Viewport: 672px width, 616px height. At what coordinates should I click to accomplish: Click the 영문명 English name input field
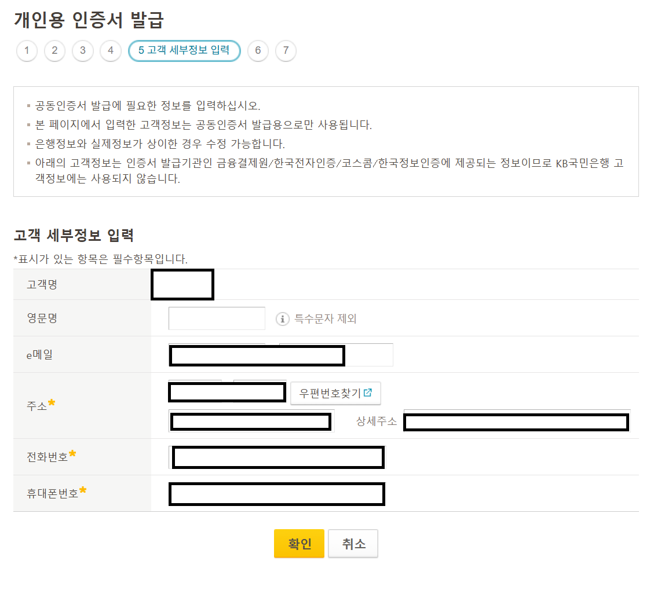point(216,318)
